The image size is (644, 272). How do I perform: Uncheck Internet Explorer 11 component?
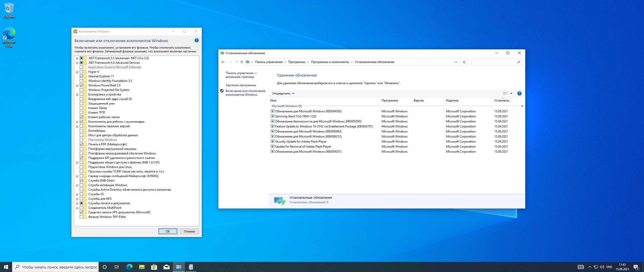[x=82, y=76]
